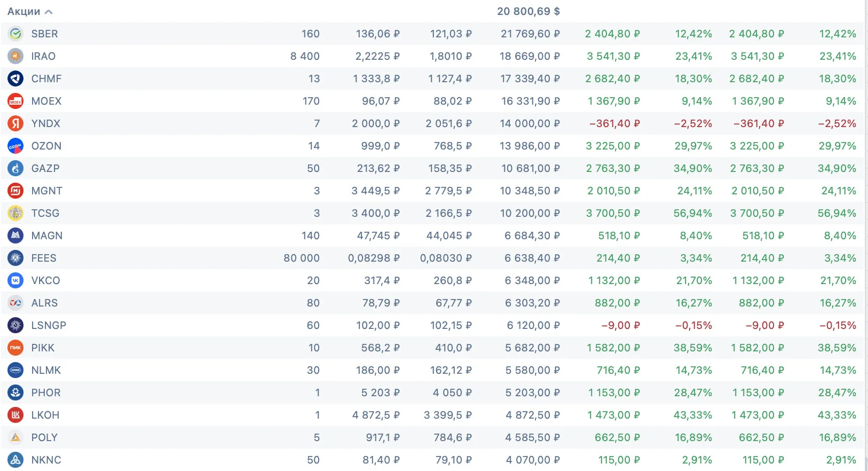Screen dimensions: 868x471
Task: Click POLY position value 4 585,50 ₽
Action: [533, 437]
